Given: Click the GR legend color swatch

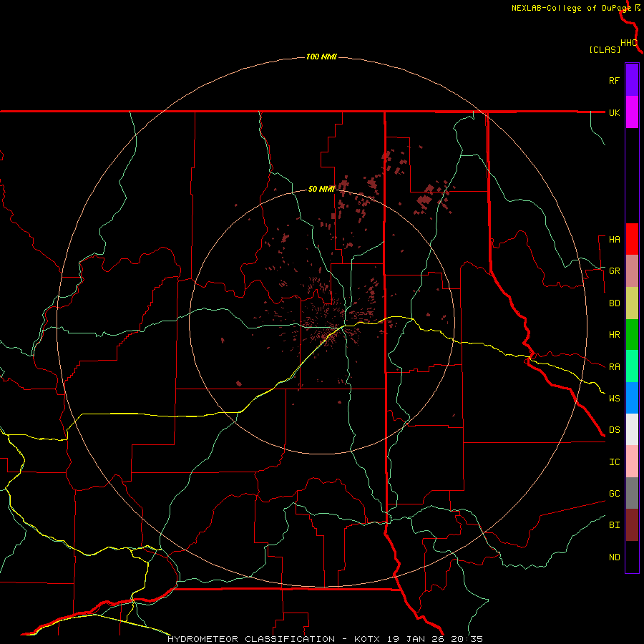Looking at the screenshot, I should [632, 271].
